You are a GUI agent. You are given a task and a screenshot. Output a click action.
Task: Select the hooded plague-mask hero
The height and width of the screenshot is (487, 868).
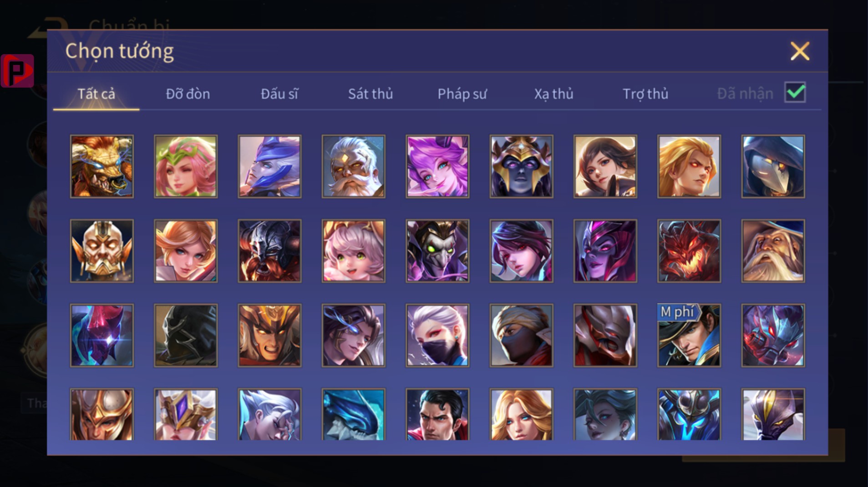[773, 166]
